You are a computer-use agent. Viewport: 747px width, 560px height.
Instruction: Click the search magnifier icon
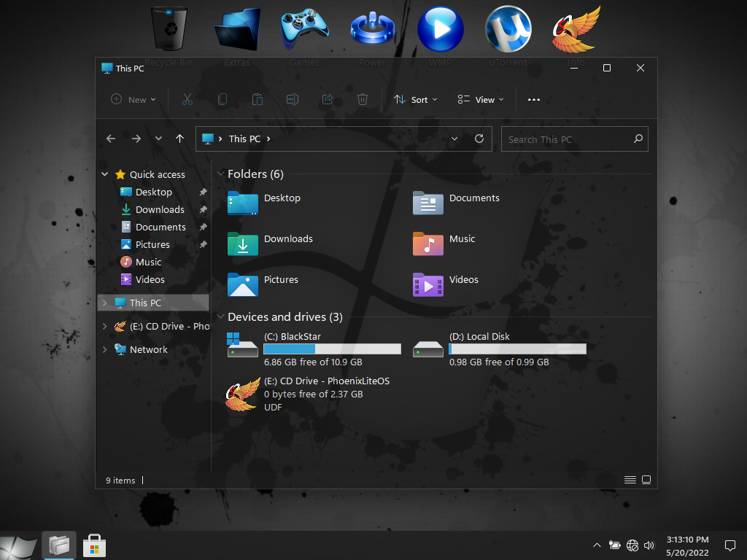[638, 139]
